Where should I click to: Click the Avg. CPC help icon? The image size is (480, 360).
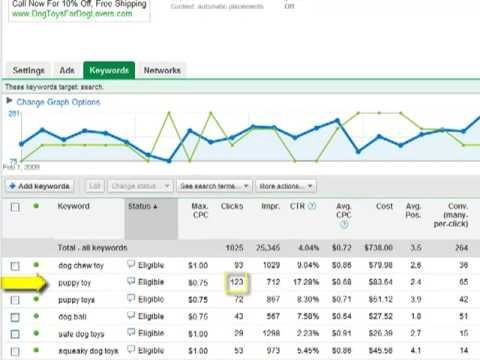point(344,225)
